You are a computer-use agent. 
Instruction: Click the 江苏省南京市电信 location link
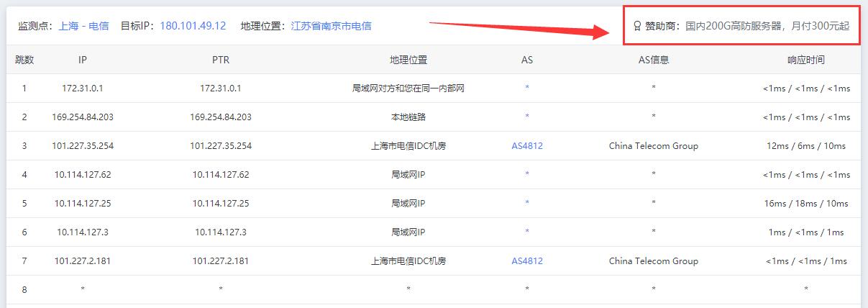coord(331,26)
